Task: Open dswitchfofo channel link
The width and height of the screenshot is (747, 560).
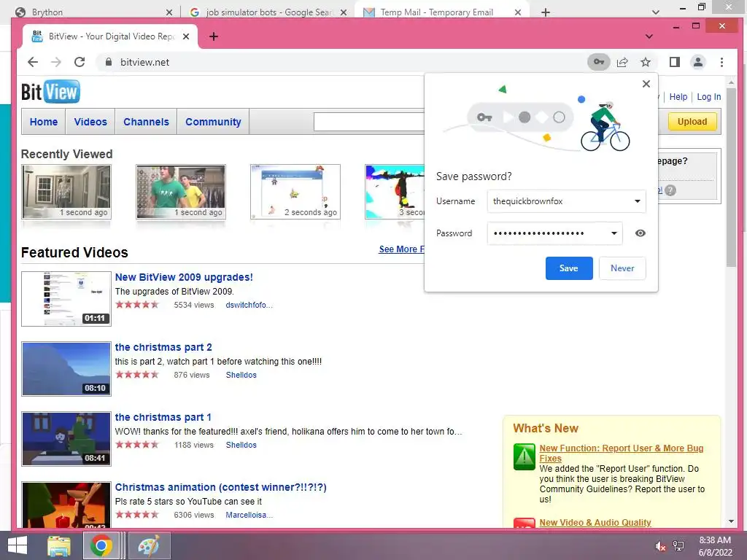Action: click(x=249, y=305)
